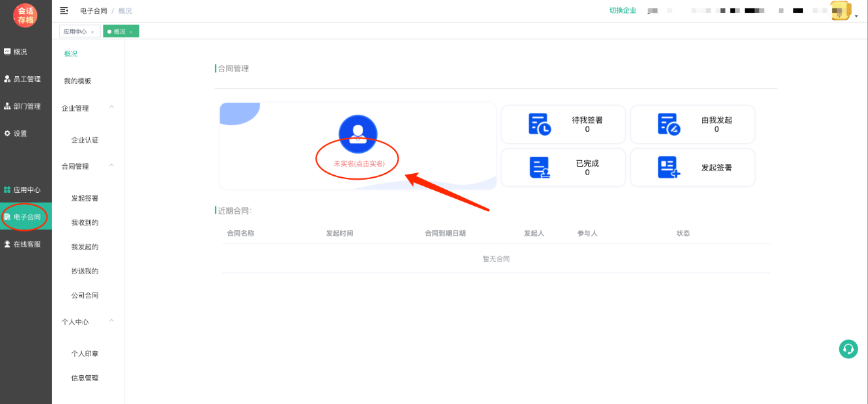Click the 会话存档 logo
868x404 pixels.
point(26,15)
